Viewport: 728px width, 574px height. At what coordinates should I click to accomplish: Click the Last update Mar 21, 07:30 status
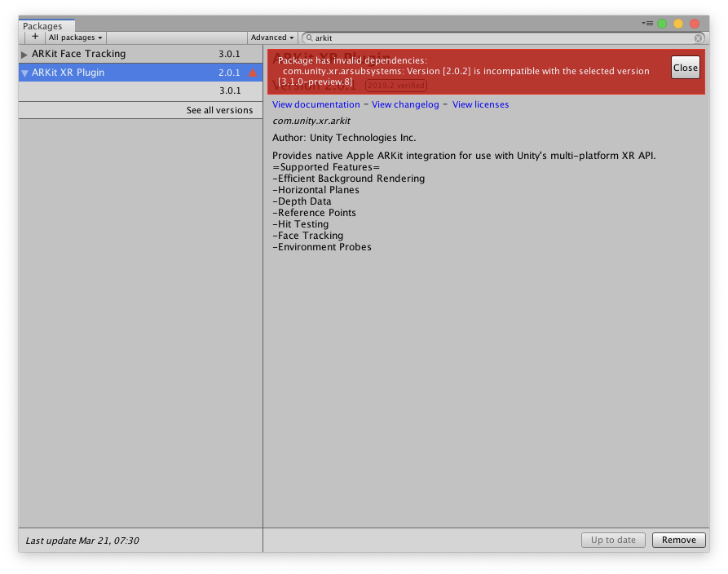(82, 541)
